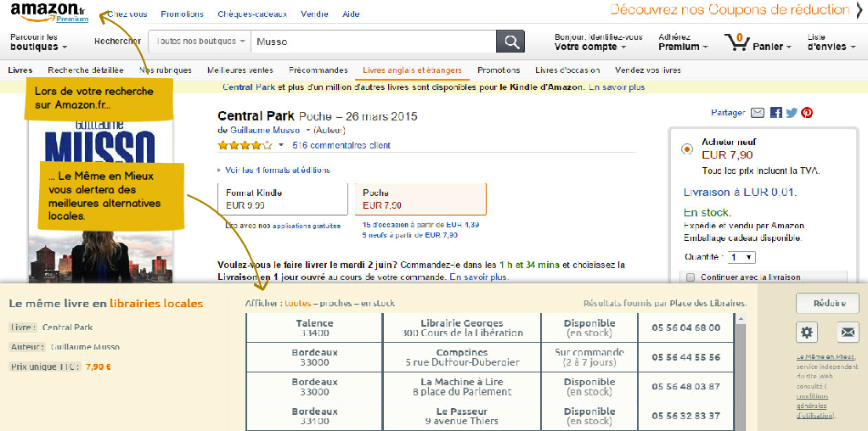Open Précommandes menu item
The height and width of the screenshot is (431, 868).
point(318,70)
